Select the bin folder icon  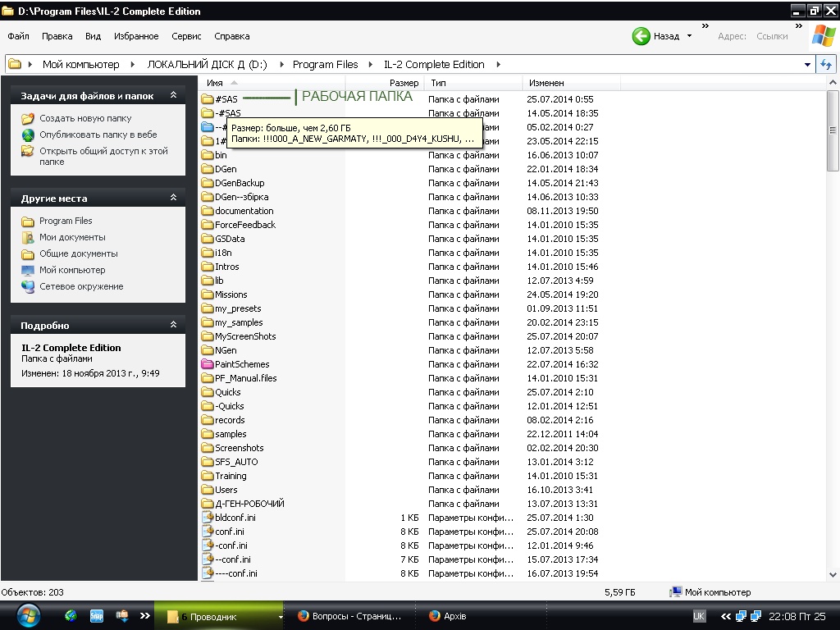tap(208, 155)
